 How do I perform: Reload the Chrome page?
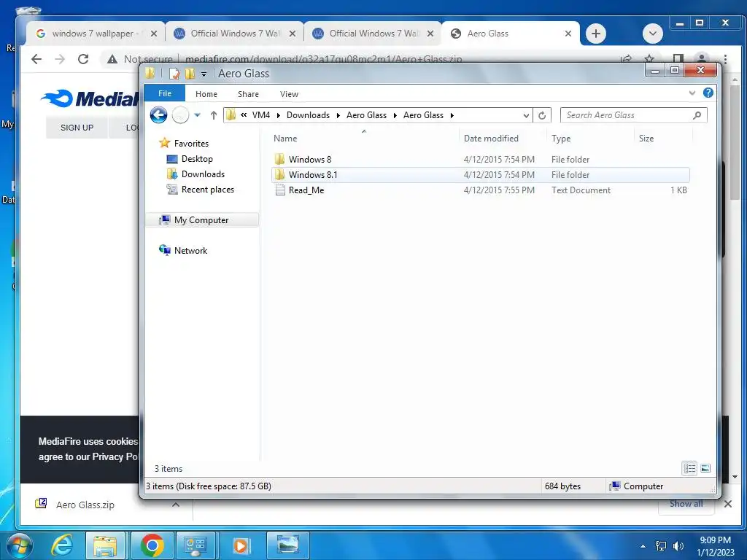click(x=83, y=59)
